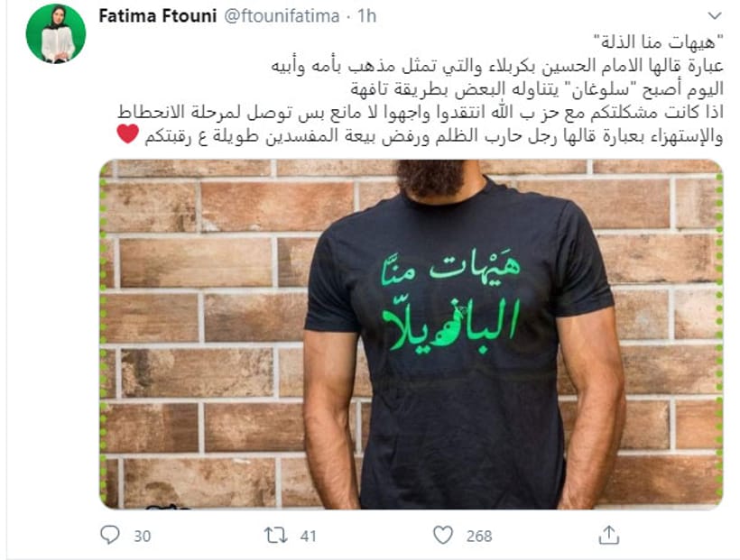The image size is (740, 560).
Task: Retweet using the arrows icon
Action: 275,536
